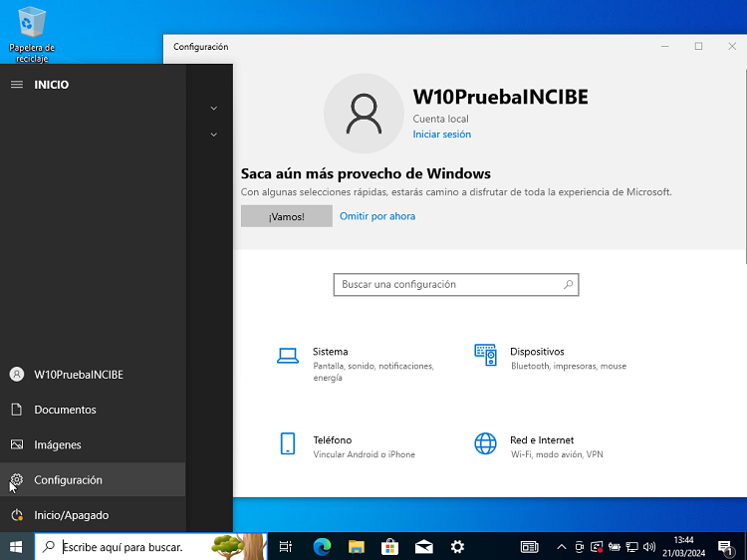Click the Omitir por ahora link
747x560 pixels.
click(377, 216)
